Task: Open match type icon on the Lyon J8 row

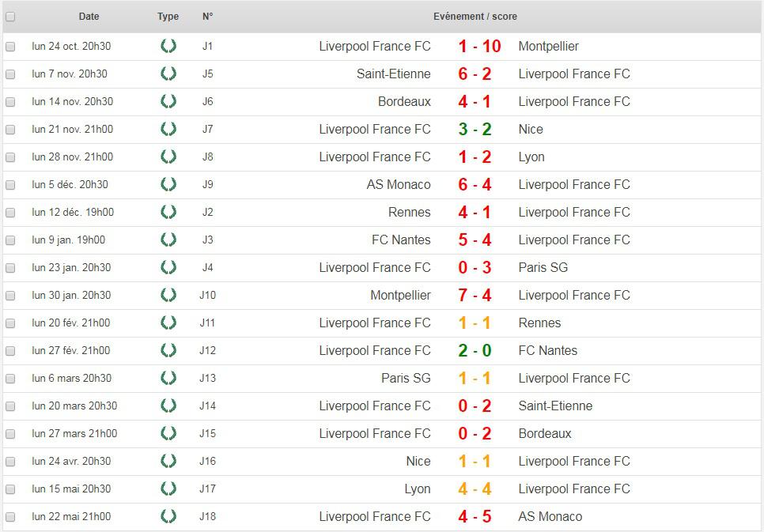Action: (168, 157)
